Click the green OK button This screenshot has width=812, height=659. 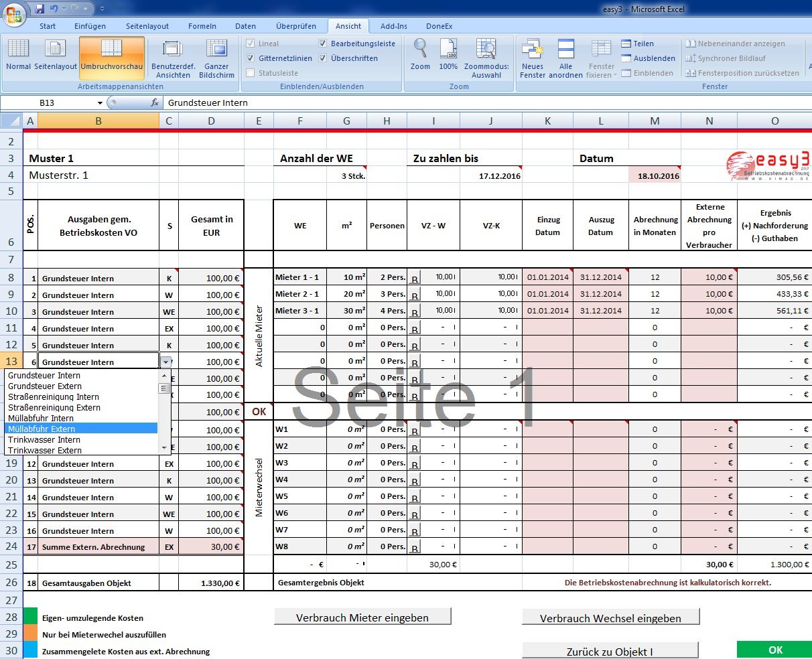tap(774, 650)
